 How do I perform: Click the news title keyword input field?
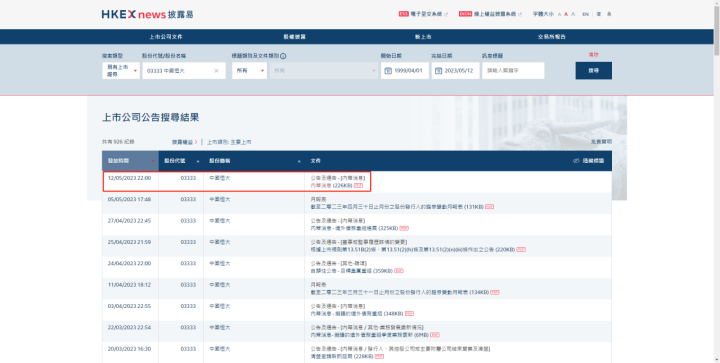point(513,71)
